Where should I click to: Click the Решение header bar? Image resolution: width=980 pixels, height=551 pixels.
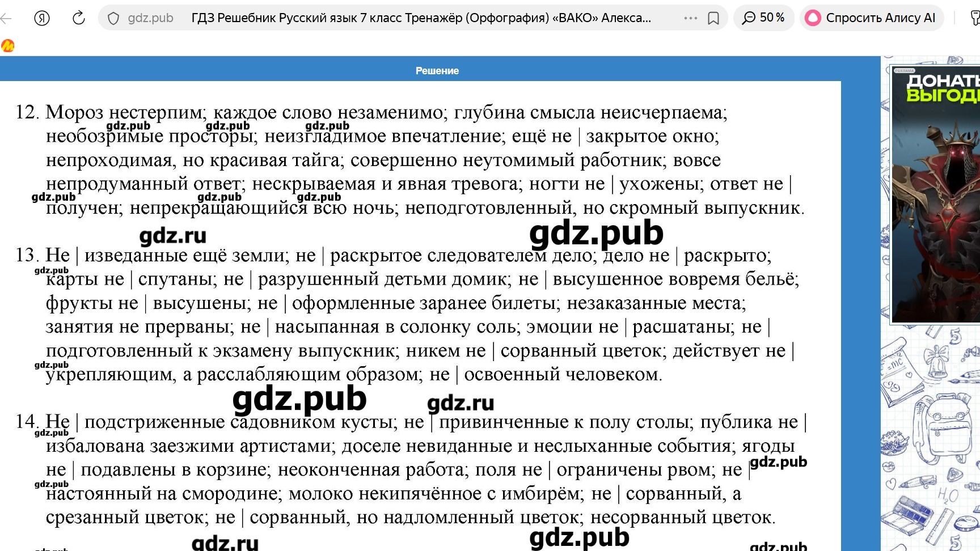(437, 71)
